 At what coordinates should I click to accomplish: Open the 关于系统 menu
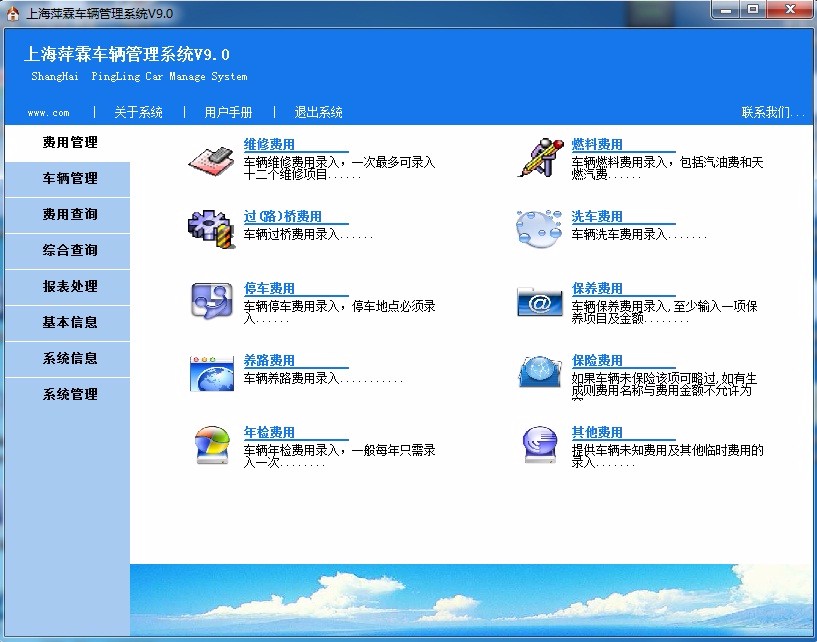click(138, 112)
